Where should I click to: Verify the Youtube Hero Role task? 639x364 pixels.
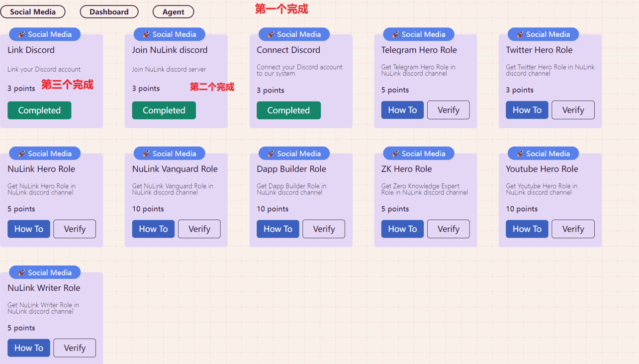[573, 229]
